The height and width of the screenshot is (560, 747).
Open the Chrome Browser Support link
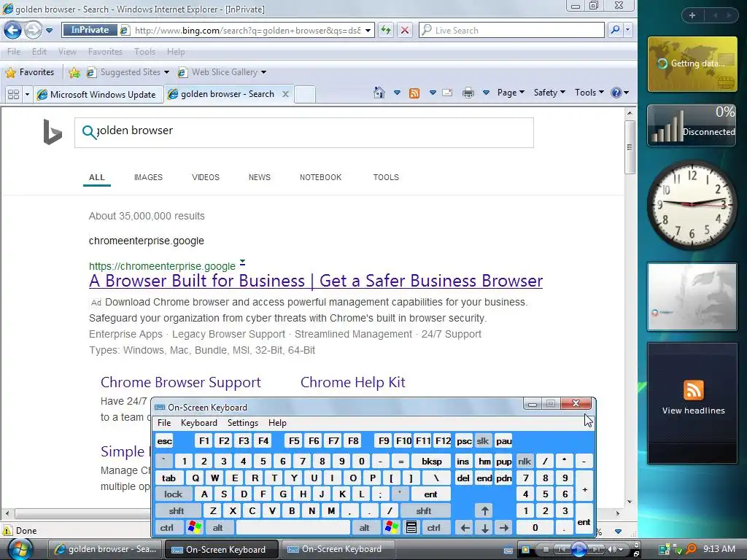(181, 382)
